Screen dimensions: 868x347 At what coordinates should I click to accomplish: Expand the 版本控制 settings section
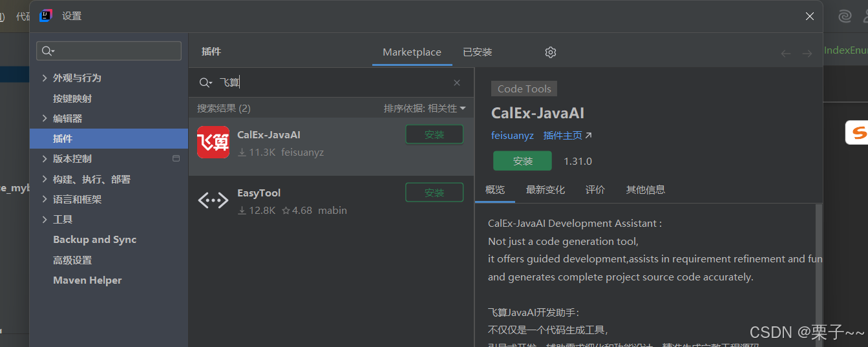45,158
